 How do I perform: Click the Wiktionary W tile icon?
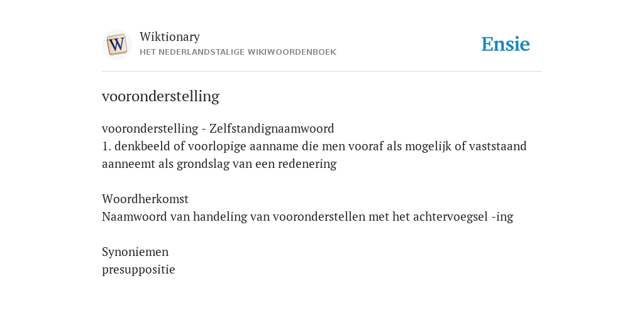click(x=116, y=45)
